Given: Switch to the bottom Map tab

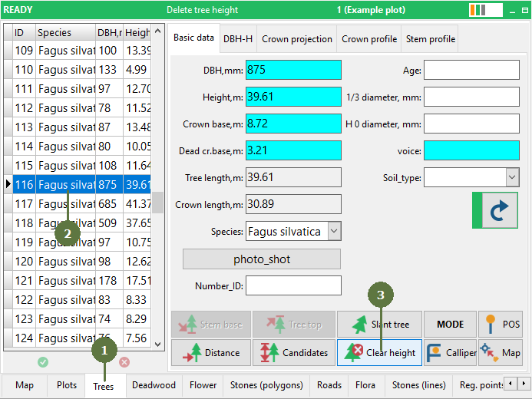Looking at the screenshot, I should [25, 385].
